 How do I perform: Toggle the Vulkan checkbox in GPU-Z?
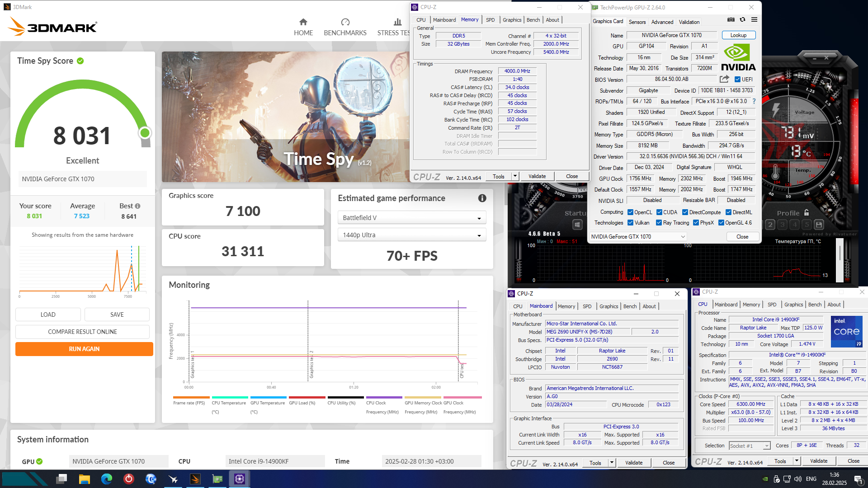point(630,223)
